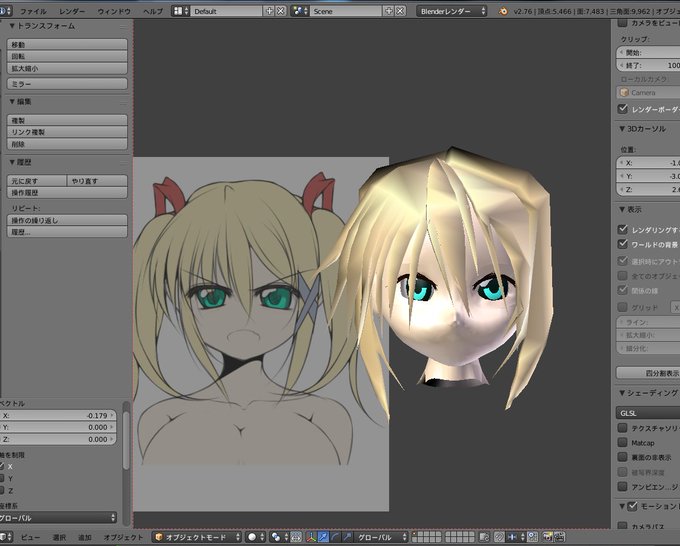Click the lock layers to scene icon
The height and width of the screenshot is (546, 680).
click(484, 537)
